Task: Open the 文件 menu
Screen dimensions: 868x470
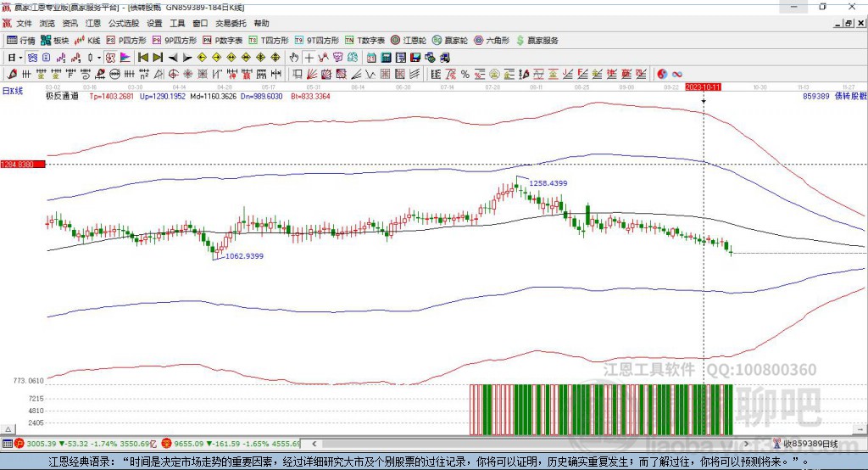Action: 25,23
